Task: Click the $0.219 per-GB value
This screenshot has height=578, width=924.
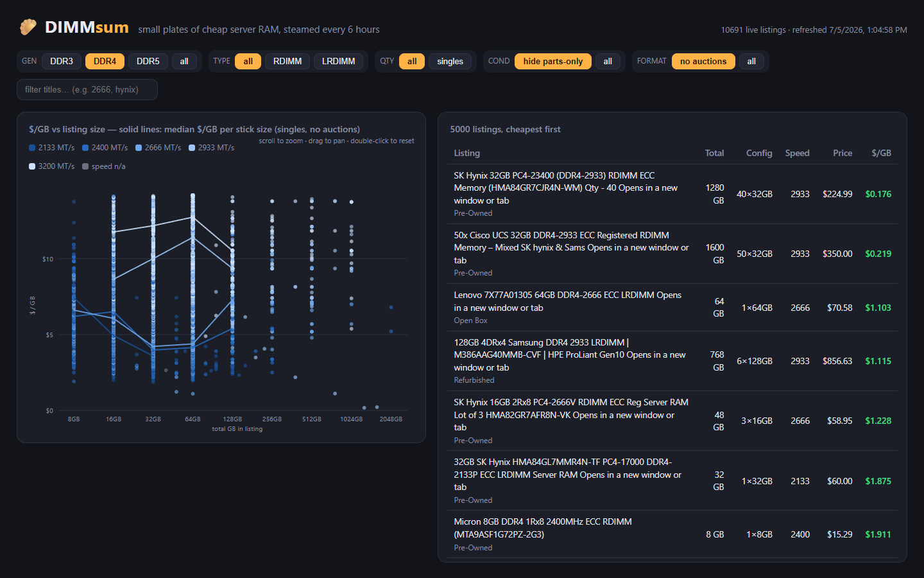Action: click(x=878, y=254)
